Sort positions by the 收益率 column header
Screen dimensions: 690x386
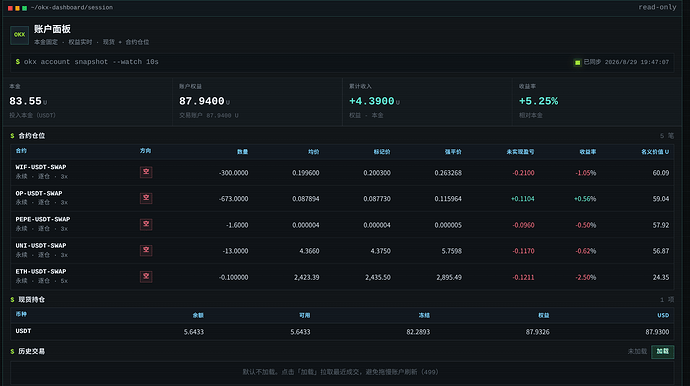[x=587, y=152]
